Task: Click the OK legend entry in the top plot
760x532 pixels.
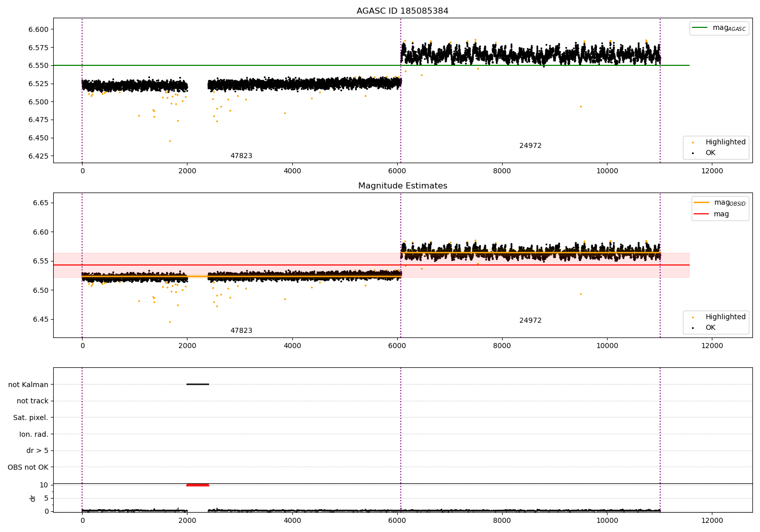Action: (710, 153)
